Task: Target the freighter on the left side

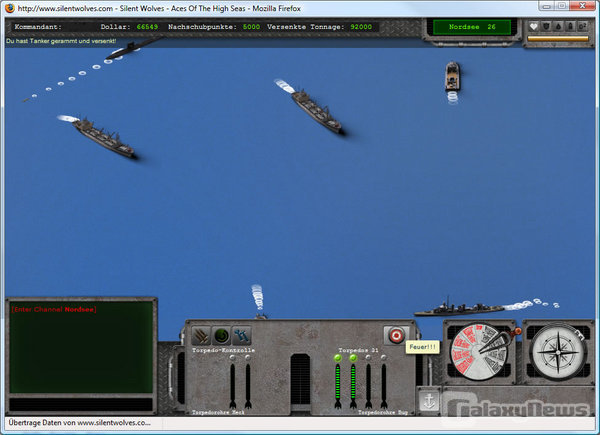Action: click(102, 136)
